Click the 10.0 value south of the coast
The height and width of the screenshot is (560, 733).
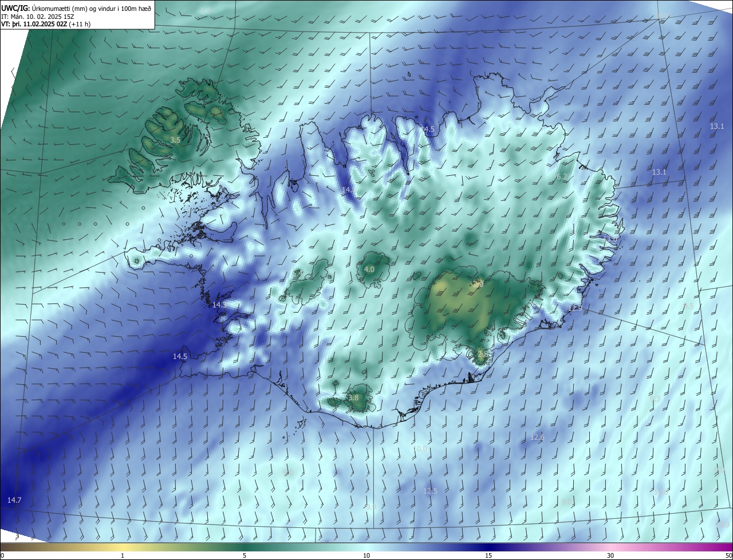[x=420, y=449]
